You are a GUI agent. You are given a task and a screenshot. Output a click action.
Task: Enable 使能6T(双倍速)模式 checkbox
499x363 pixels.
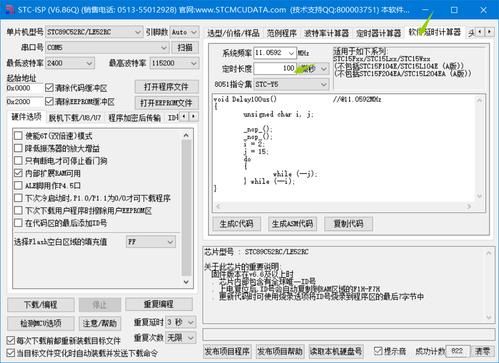[x=18, y=136]
